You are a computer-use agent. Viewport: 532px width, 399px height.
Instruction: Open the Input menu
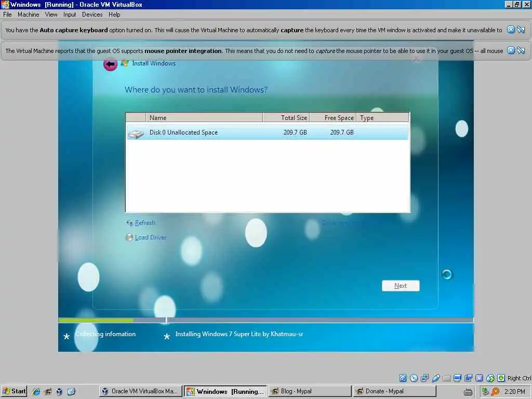[x=70, y=15]
